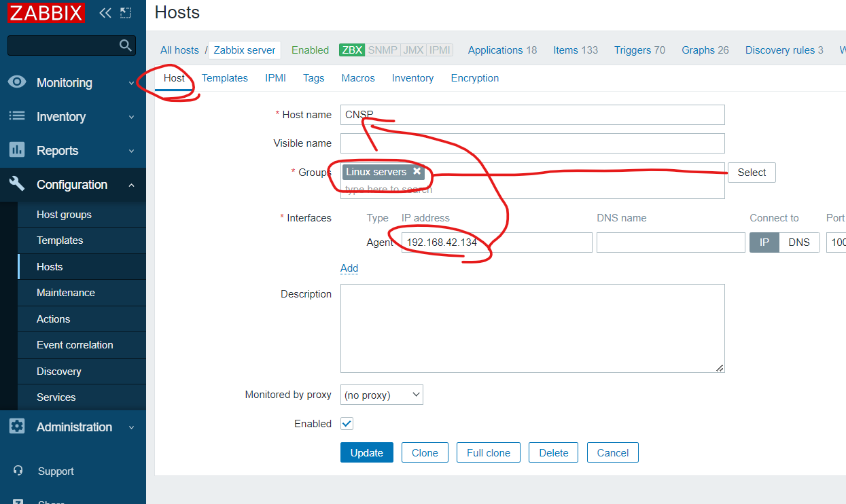Click the Cancel button
The width and height of the screenshot is (846, 504).
coord(612,452)
